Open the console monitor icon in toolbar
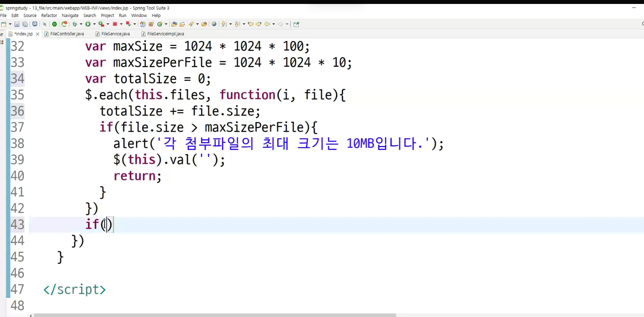Screen dimensions: 644x317 pyautogui.click(x=35, y=24)
